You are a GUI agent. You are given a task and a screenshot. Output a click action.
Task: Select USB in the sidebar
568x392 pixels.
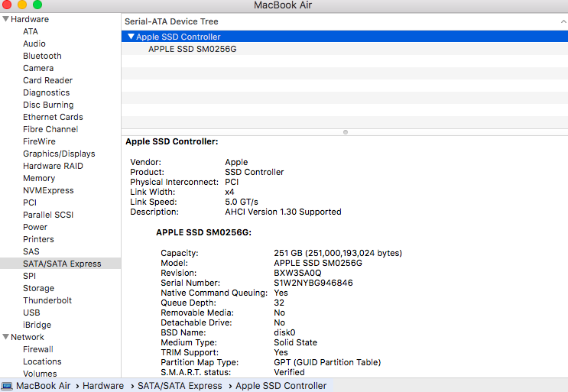[31, 313]
